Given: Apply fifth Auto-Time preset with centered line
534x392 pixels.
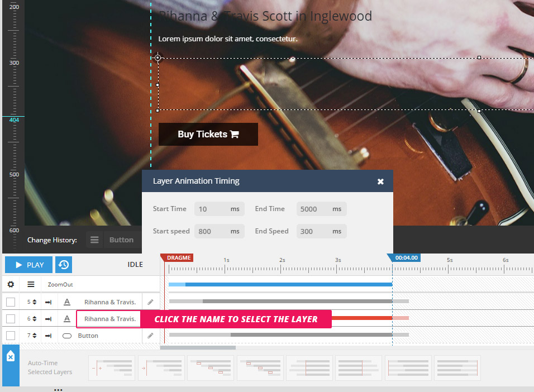Looking at the screenshot, I should click(x=309, y=368).
